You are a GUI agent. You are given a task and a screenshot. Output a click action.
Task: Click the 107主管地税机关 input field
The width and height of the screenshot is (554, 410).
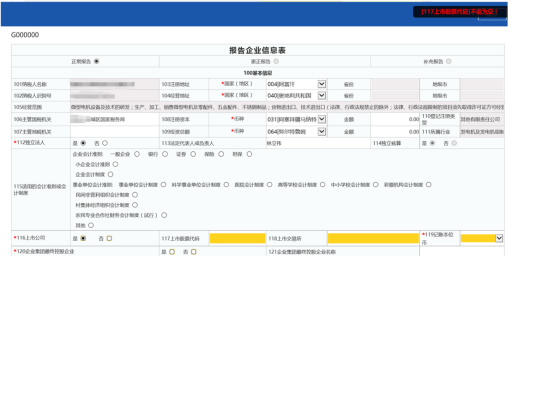[x=115, y=131]
